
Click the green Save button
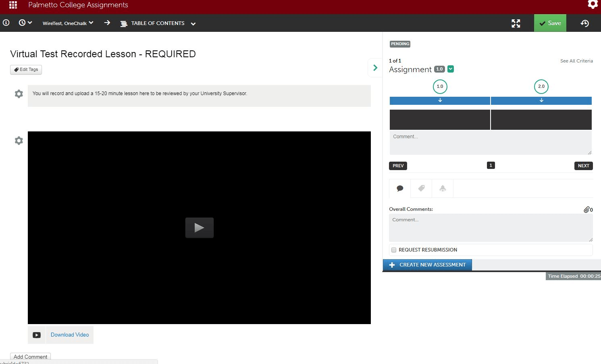(550, 23)
